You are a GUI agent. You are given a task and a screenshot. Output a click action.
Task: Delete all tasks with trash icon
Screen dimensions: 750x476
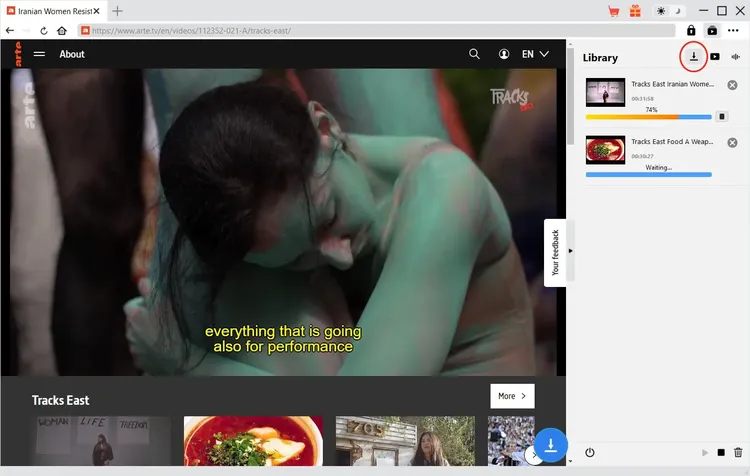click(x=739, y=453)
